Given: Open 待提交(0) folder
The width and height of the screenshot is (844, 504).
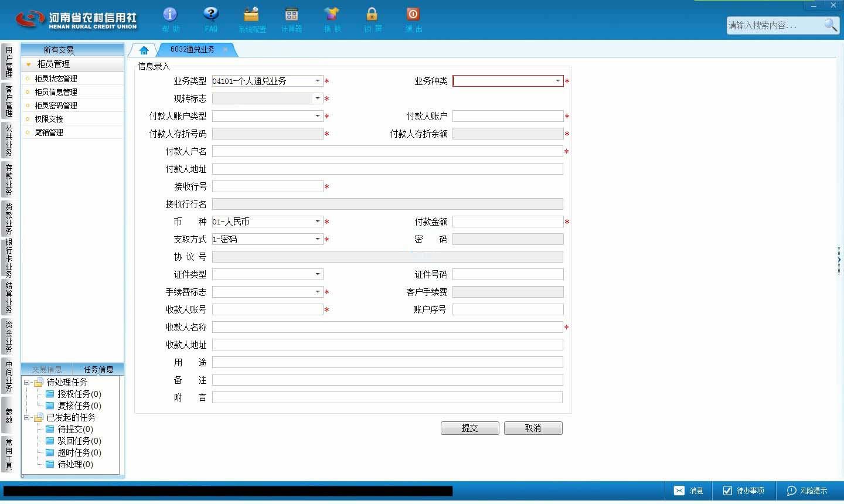Looking at the screenshot, I should (x=69, y=429).
